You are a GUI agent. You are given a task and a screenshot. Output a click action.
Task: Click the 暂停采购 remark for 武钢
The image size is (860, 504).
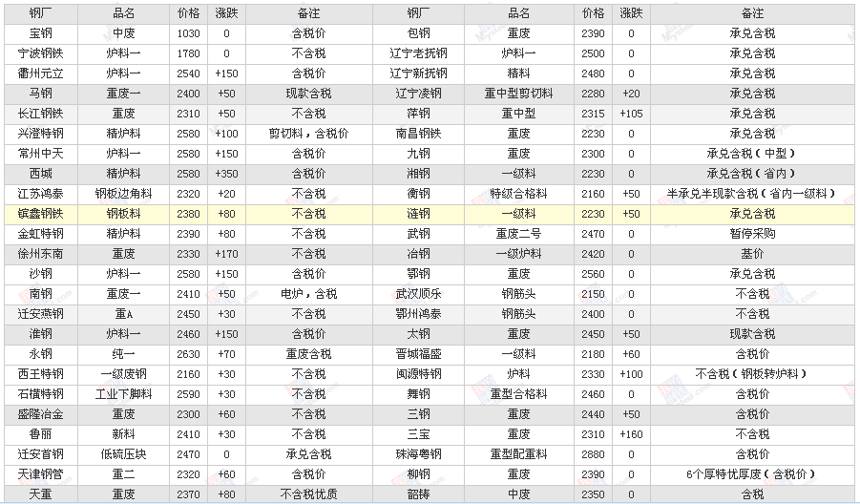[x=751, y=234]
